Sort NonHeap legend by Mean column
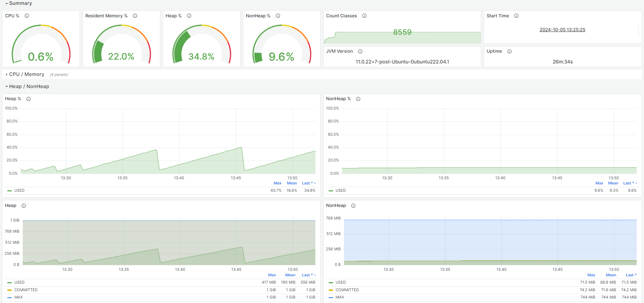 click(x=611, y=275)
